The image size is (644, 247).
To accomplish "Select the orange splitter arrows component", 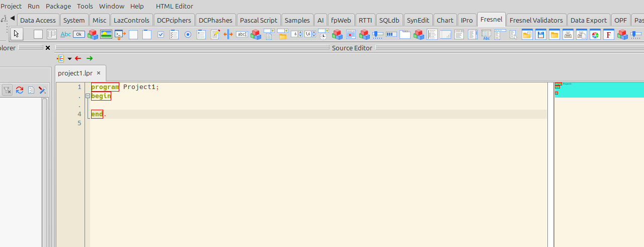I will click(228, 34).
